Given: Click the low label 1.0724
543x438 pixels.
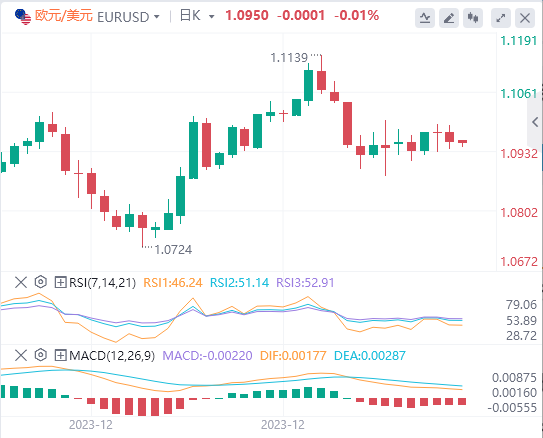Looking at the screenshot, I should 173,250.
